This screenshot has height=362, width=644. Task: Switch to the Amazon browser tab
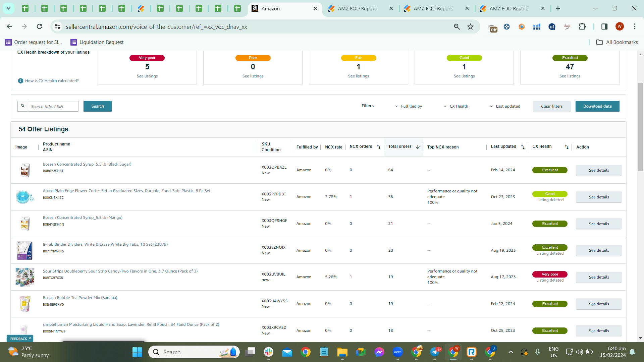point(285,9)
